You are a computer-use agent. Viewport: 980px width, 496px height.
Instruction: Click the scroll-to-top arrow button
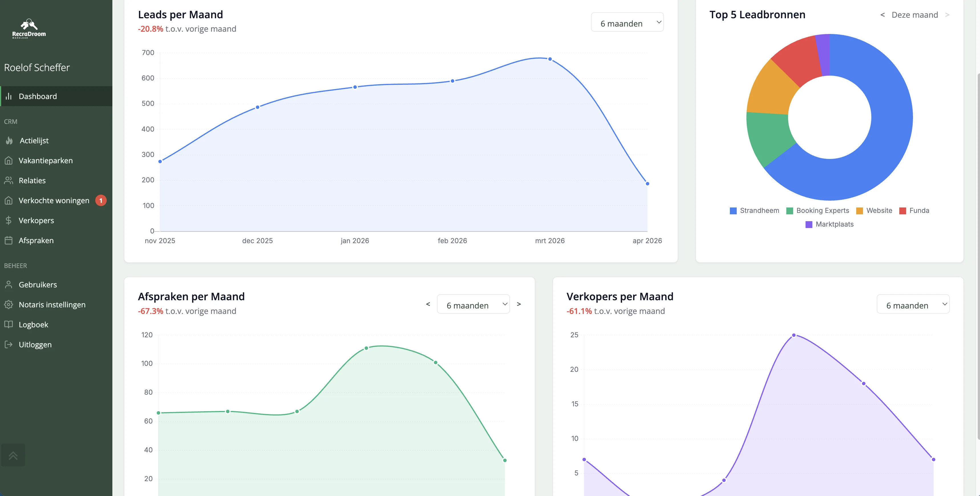click(x=13, y=455)
